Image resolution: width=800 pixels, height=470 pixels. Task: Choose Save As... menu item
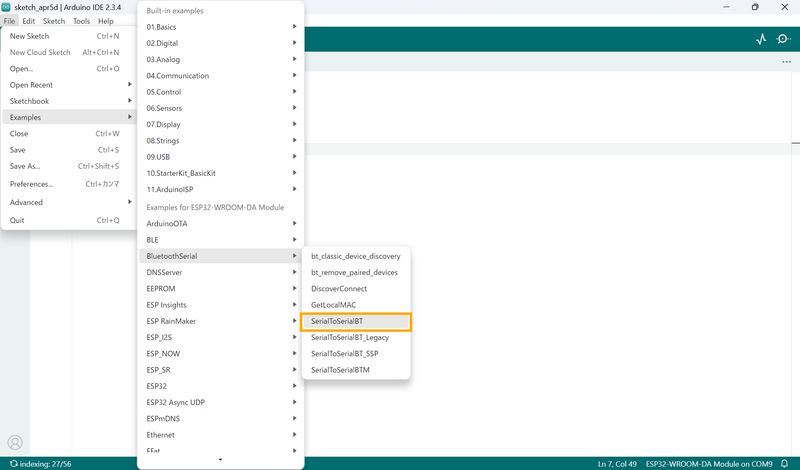click(68, 166)
